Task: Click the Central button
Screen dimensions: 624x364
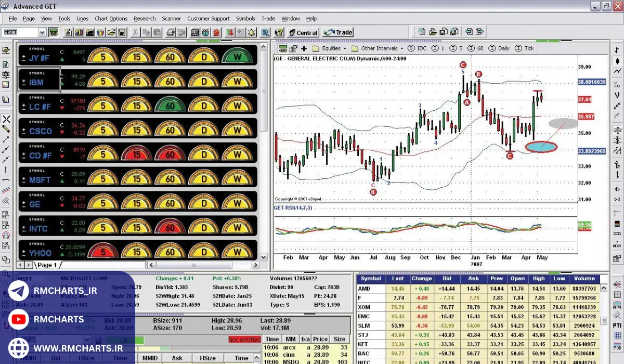Action: tap(303, 32)
